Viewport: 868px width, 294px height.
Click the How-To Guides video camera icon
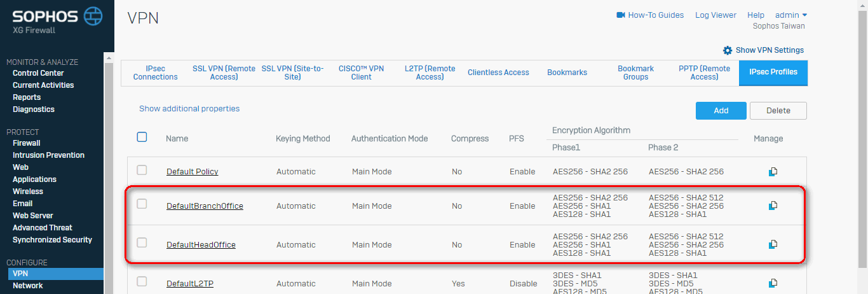[x=621, y=15]
